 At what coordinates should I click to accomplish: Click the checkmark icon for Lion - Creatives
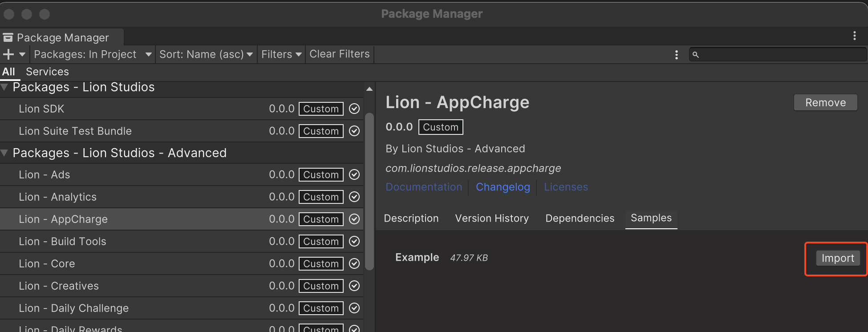[x=354, y=286]
